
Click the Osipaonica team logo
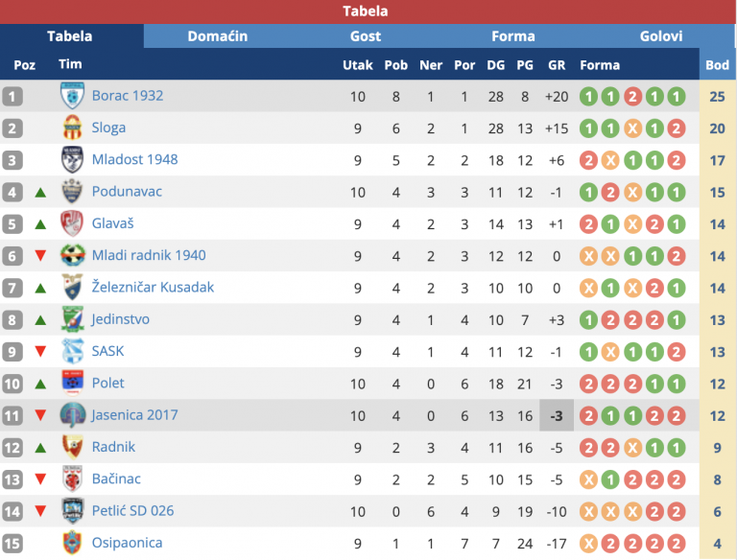72,543
